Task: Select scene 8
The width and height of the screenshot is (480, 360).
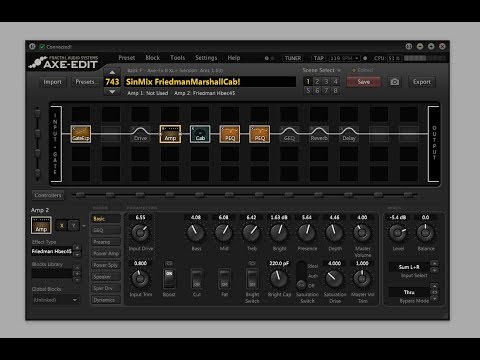Action: click(x=336, y=90)
